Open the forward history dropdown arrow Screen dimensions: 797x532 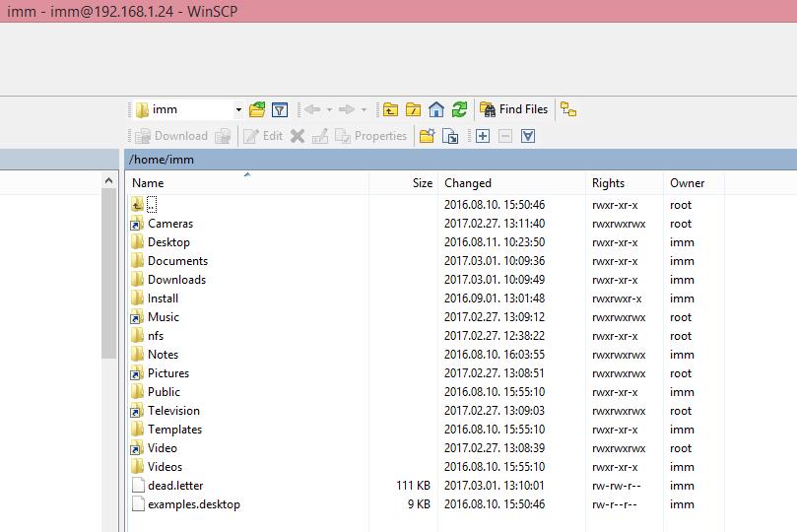click(x=364, y=109)
